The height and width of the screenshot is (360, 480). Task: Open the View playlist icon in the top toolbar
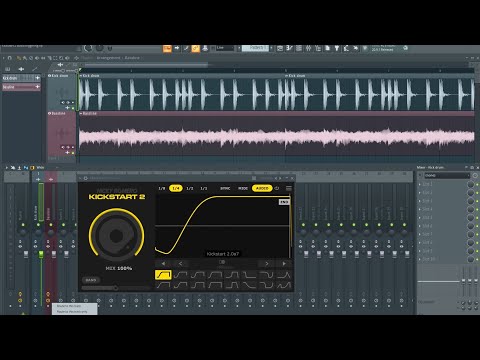click(x=280, y=48)
